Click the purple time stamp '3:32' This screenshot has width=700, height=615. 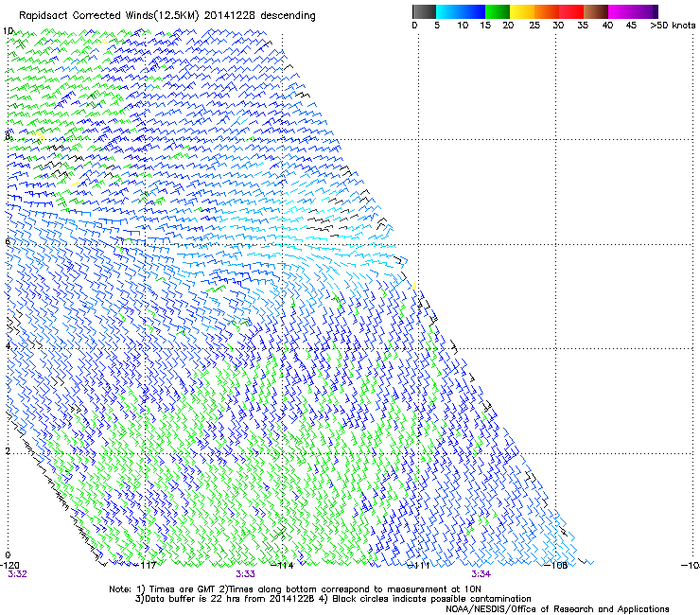click(x=17, y=574)
